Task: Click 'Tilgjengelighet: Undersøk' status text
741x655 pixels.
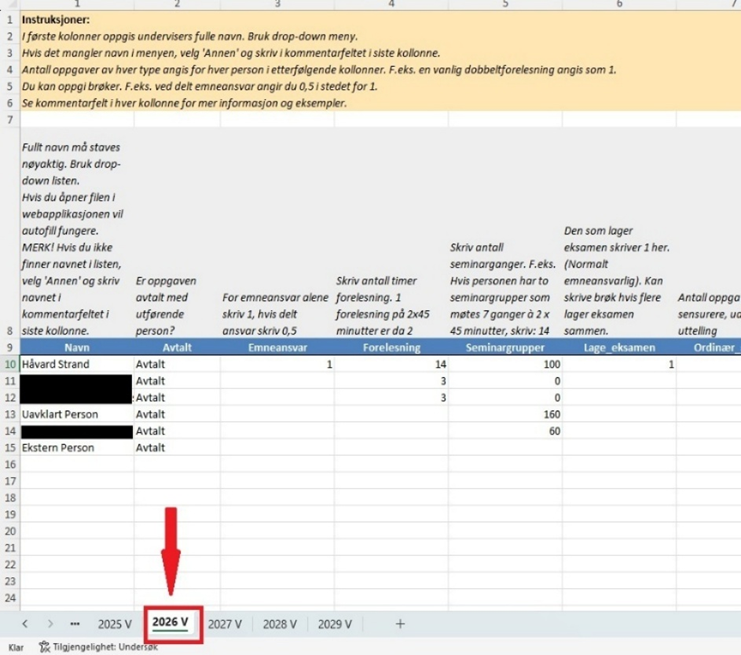Action: coord(105,647)
